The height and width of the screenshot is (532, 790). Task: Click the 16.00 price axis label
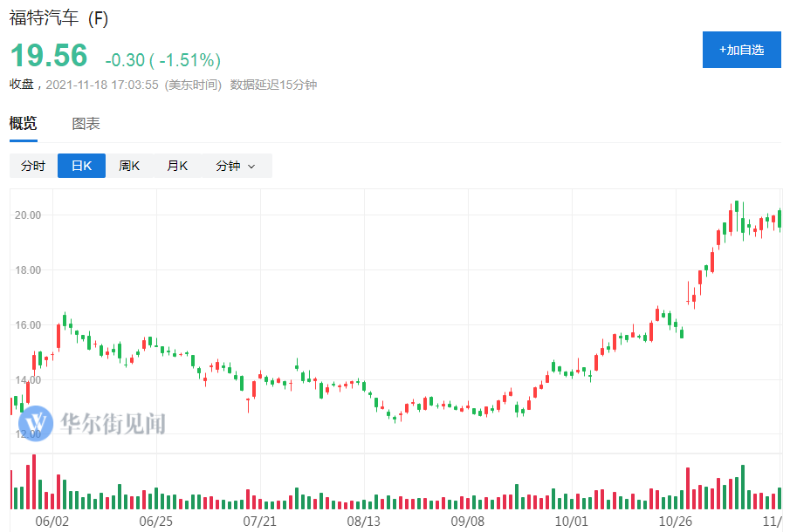(x=28, y=325)
